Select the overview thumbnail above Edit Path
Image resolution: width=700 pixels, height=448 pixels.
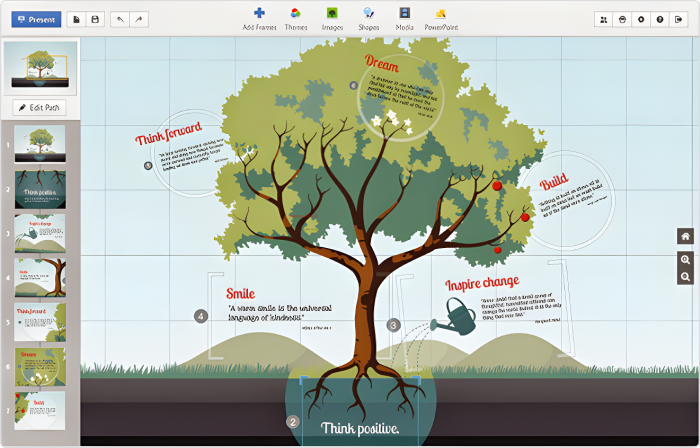40,68
